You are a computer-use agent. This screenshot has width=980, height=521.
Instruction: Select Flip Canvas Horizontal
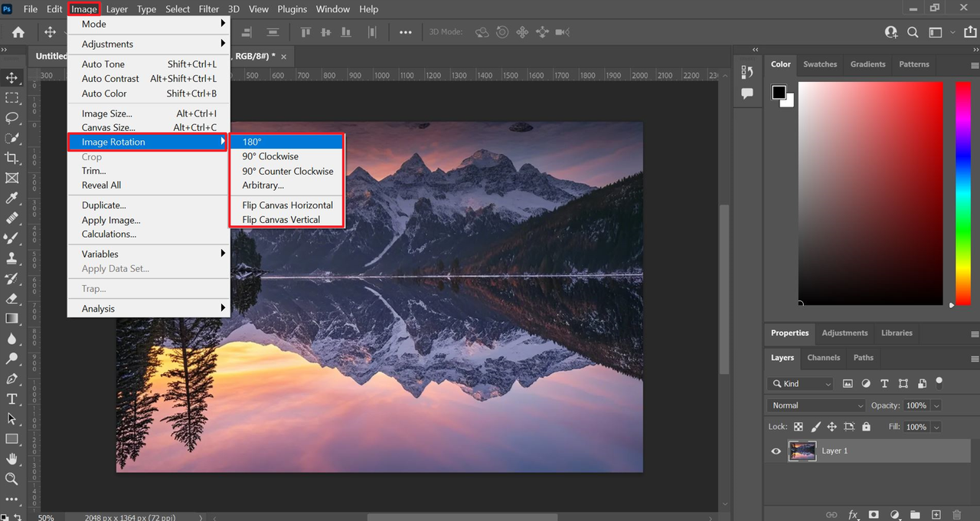(x=286, y=205)
